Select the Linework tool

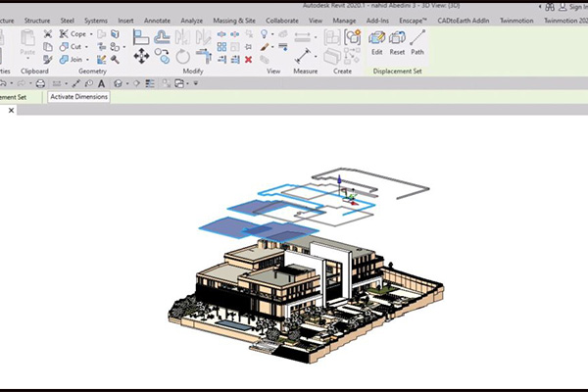point(283,47)
